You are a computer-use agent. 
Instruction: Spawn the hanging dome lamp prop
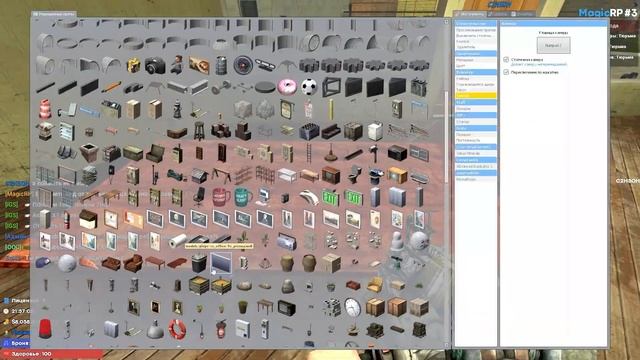click(x=155, y=329)
